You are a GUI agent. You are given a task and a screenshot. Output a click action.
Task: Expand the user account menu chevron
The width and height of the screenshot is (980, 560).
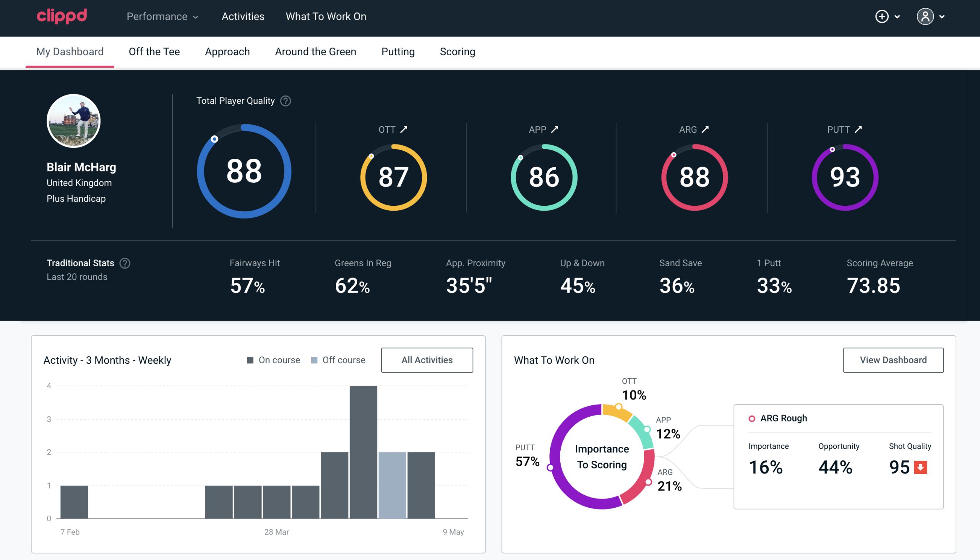[944, 17]
